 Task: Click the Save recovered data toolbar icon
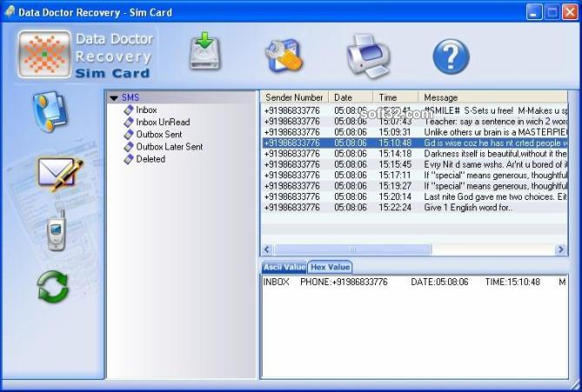coord(205,51)
